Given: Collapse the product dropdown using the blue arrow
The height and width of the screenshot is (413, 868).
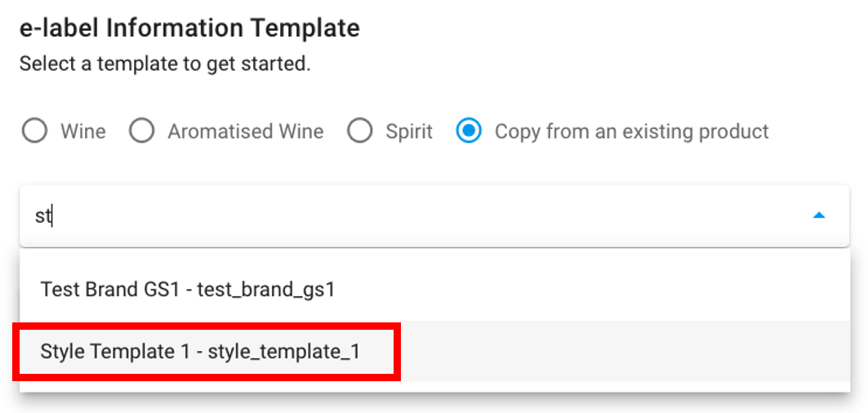Looking at the screenshot, I should pyautogui.click(x=819, y=215).
